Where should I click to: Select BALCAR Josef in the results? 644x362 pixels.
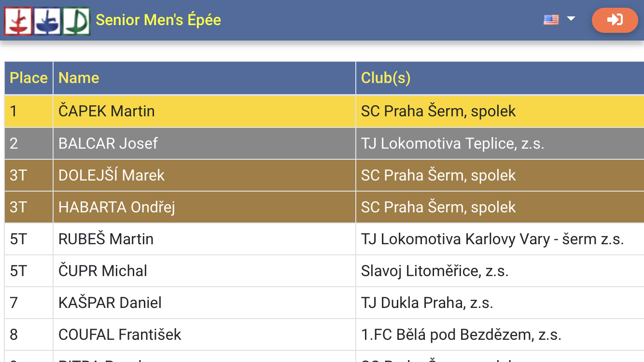pos(108,143)
